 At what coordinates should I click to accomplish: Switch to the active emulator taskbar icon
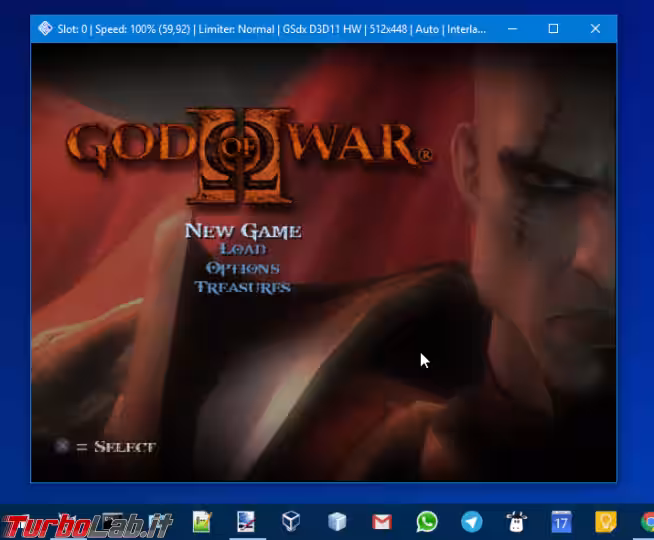coord(246,522)
